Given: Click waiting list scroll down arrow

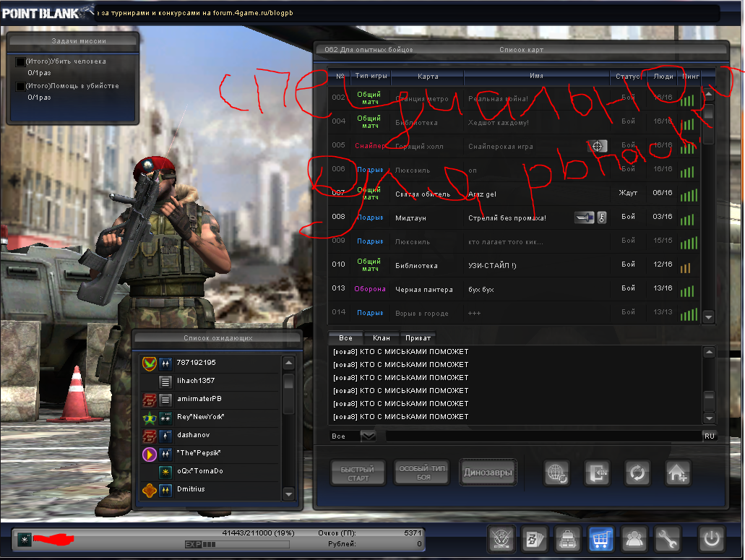Looking at the screenshot, I should 288,494.
